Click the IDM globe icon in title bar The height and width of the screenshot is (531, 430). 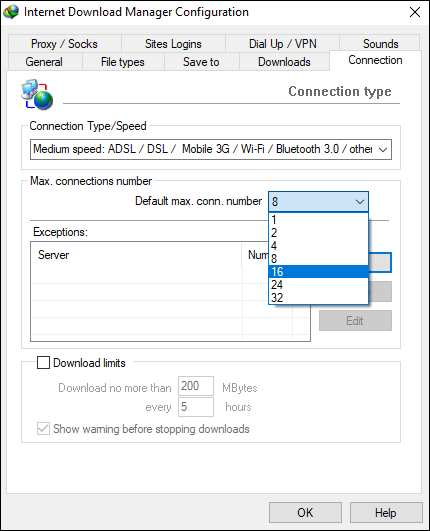pos(11,12)
